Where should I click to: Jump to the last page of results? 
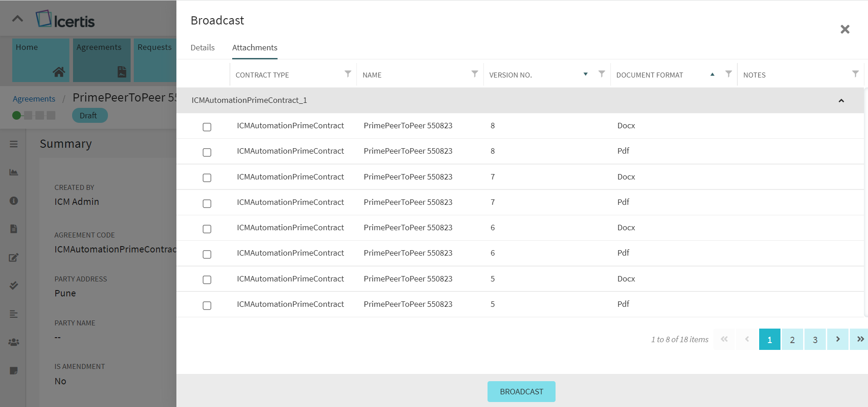click(x=860, y=339)
